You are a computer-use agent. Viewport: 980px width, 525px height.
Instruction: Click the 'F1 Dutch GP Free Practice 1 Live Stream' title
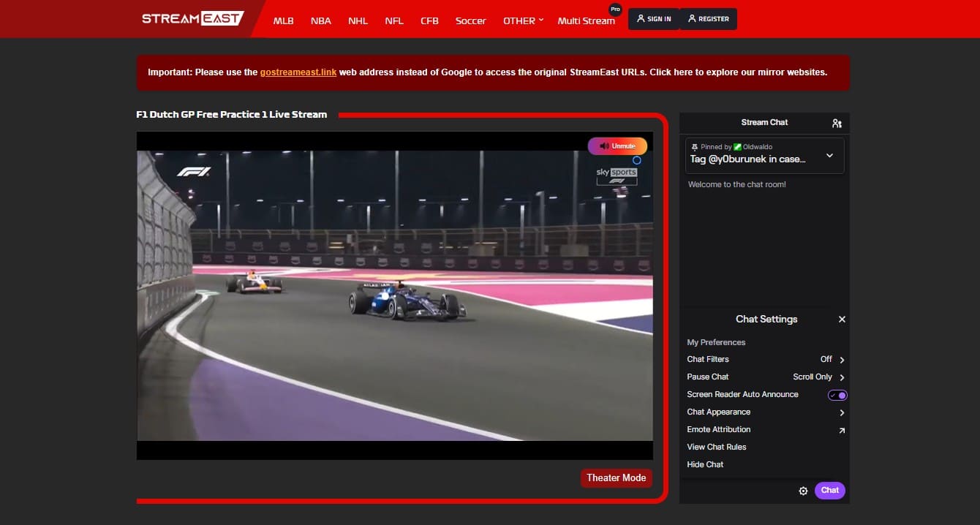coord(232,115)
